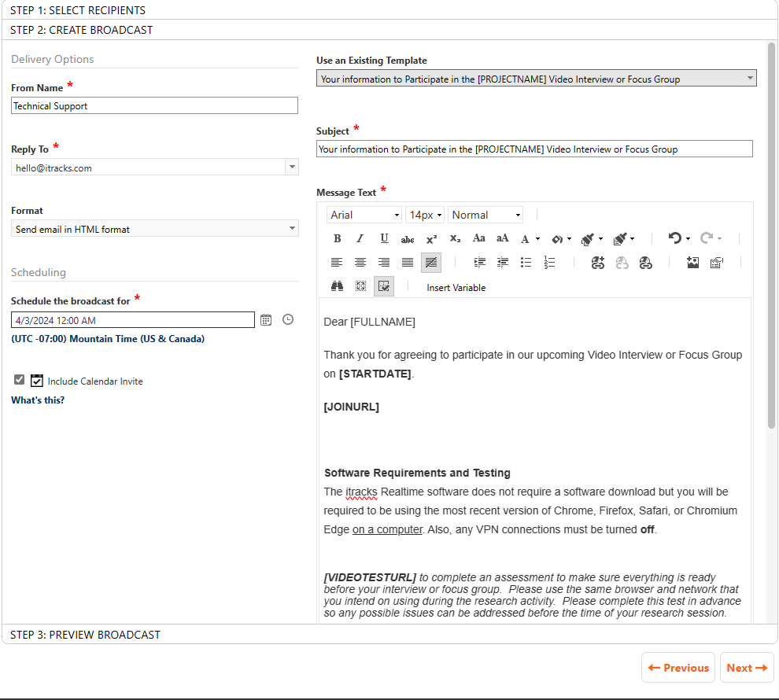Click the undo icon
Screen dimensions: 779x700
[x=674, y=239]
